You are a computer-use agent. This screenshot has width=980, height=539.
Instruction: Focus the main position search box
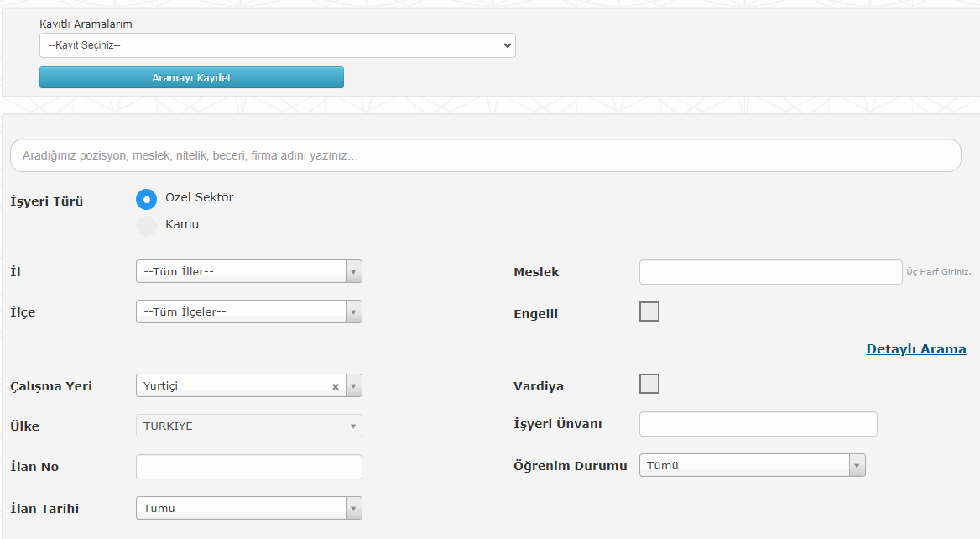point(485,155)
